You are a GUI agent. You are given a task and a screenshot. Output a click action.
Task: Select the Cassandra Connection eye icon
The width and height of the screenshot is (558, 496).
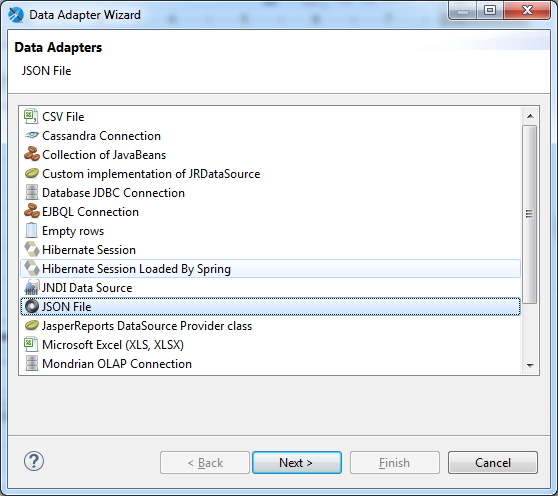pos(32,135)
